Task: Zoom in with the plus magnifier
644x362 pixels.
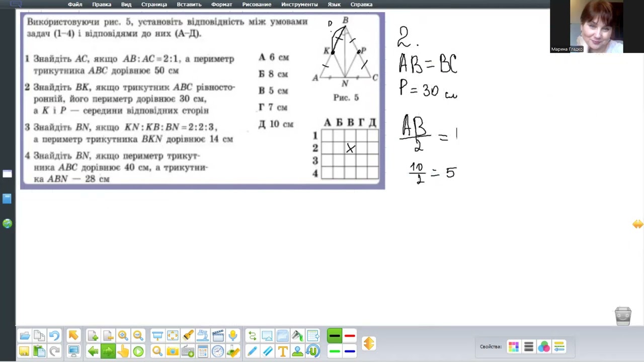Action: coord(123,335)
